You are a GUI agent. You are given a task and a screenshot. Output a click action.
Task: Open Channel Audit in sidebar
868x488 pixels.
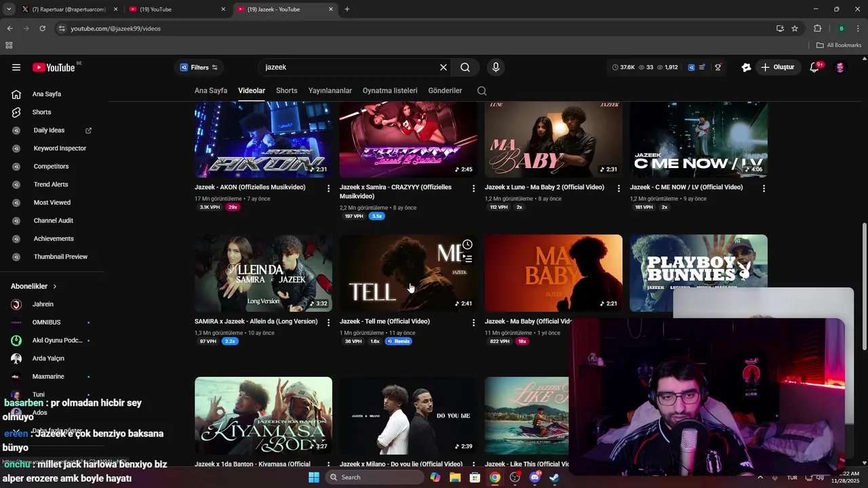(54, 220)
